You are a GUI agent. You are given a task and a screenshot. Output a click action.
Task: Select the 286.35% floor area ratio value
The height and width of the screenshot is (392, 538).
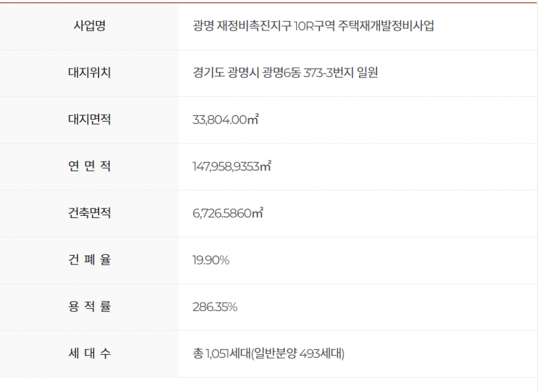215,307
